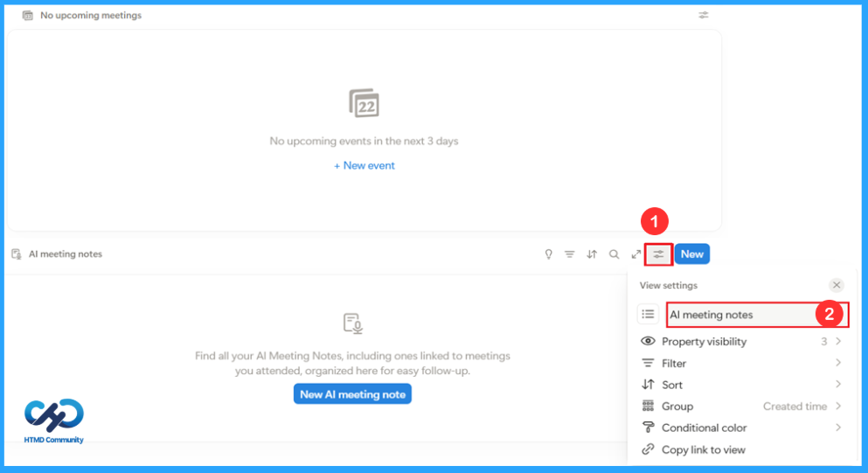Open Property visibility settings

click(740, 342)
